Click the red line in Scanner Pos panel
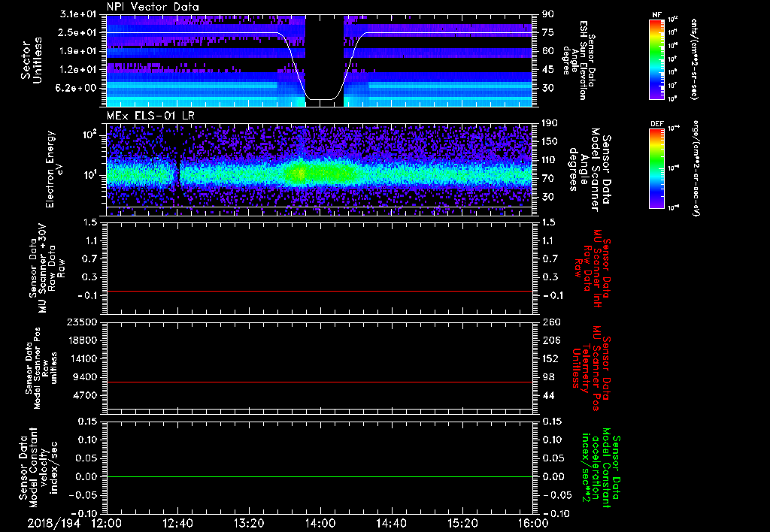The height and width of the screenshot is (532, 770). (320, 382)
